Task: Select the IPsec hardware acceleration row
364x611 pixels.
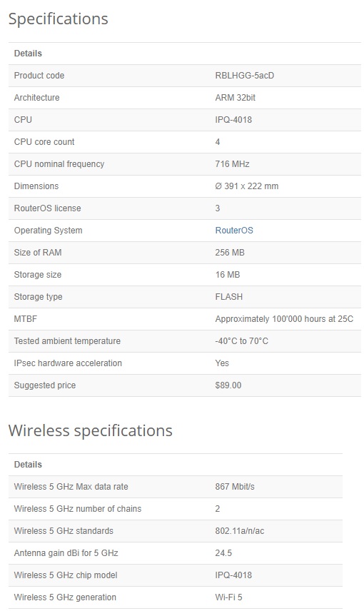Action: click(185, 363)
